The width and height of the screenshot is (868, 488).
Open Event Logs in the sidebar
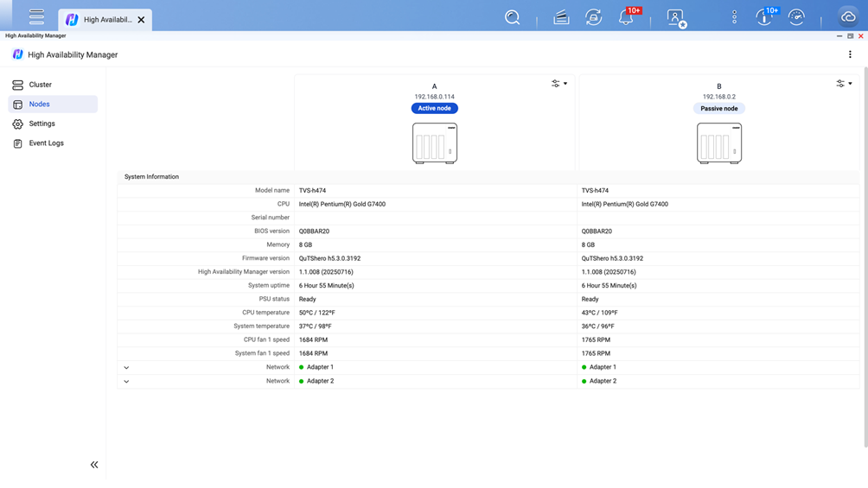[53, 143]
